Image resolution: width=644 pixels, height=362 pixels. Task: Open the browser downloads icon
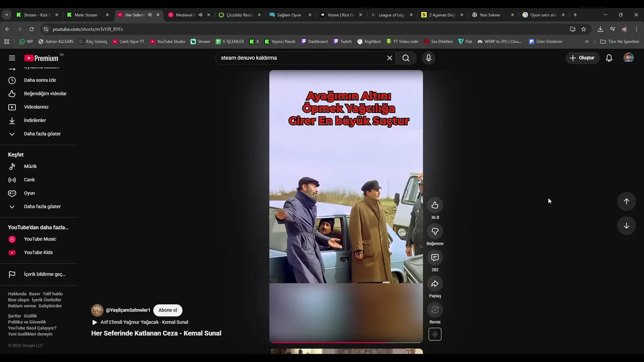[x=600, y=29]
